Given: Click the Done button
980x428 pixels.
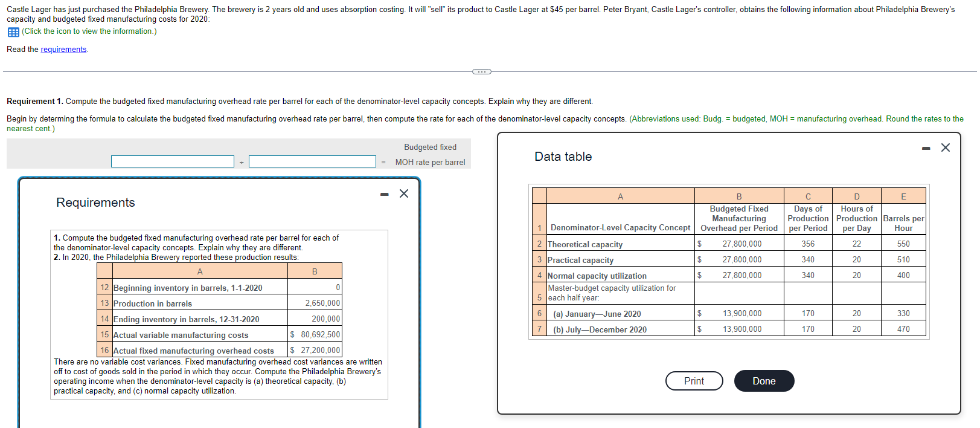Looking at the screenshot, I should [764, 381].
